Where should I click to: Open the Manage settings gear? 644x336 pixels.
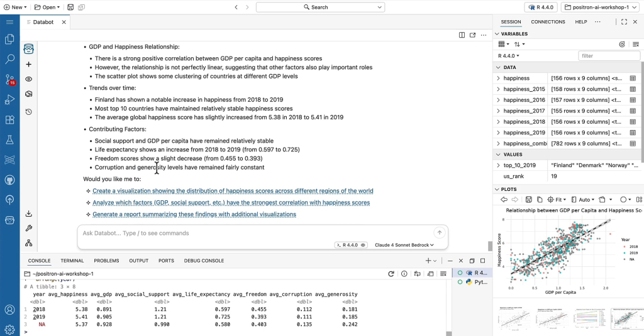[x=9, y=329]
